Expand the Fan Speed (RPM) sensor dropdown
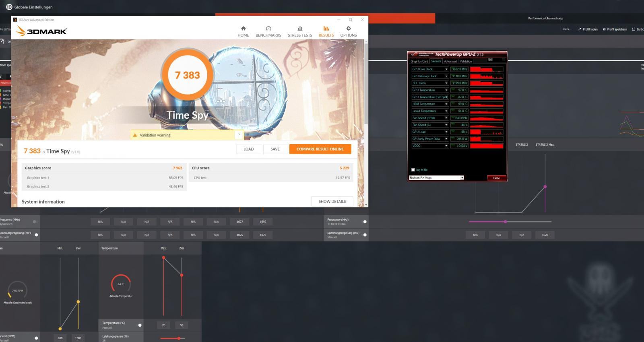 point(446,118)
